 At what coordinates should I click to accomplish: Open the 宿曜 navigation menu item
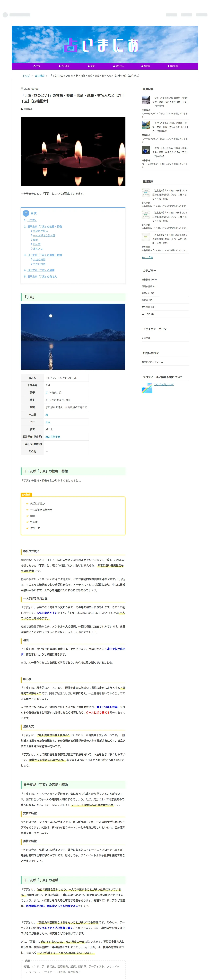tap(91, 66)
